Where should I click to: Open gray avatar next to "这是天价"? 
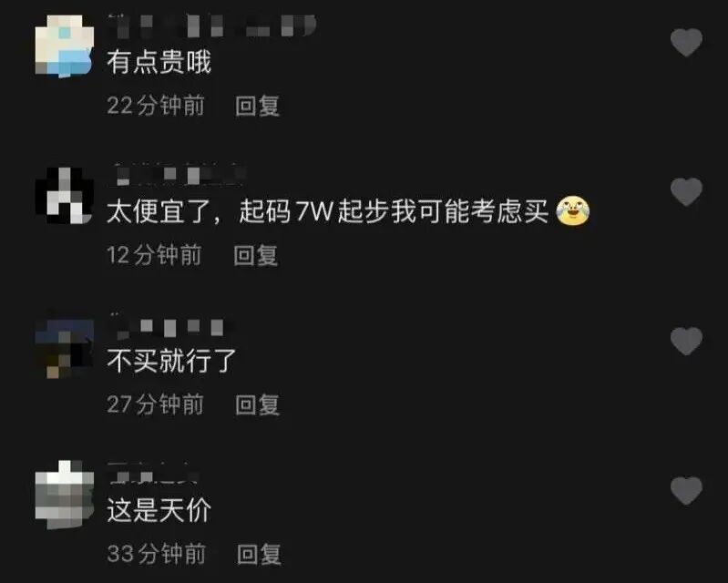click(65, 495)
